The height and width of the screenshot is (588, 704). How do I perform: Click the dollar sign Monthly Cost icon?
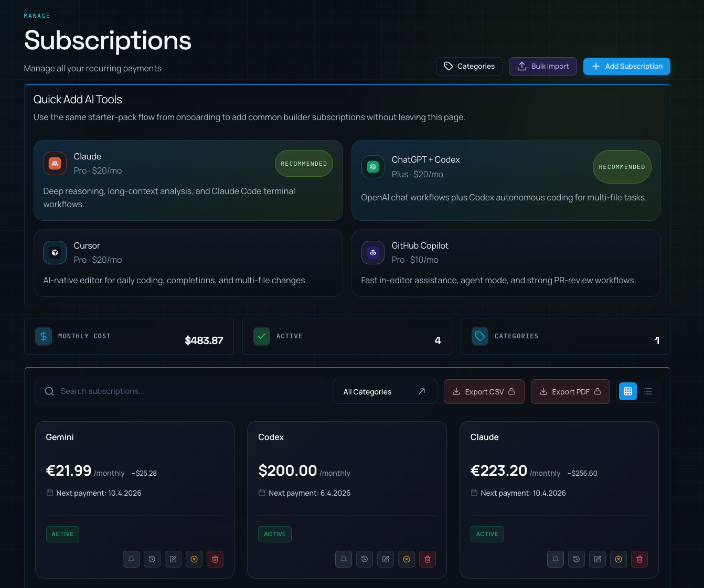click(44, 336)
